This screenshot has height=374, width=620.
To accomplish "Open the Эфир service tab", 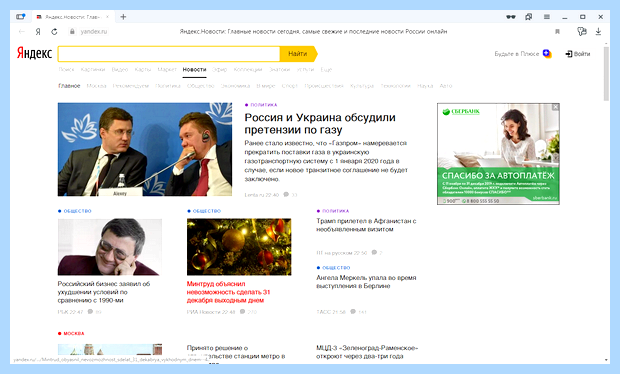I will tap(219, 70).
